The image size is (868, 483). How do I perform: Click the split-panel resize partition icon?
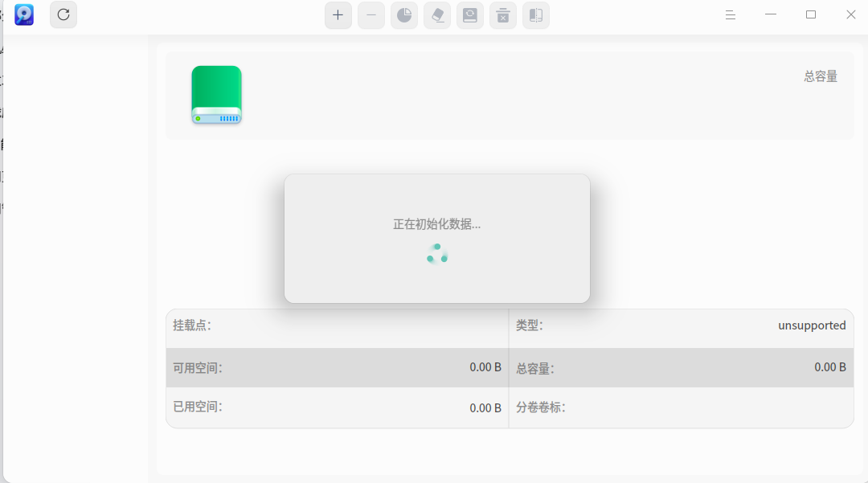(536, 15)
